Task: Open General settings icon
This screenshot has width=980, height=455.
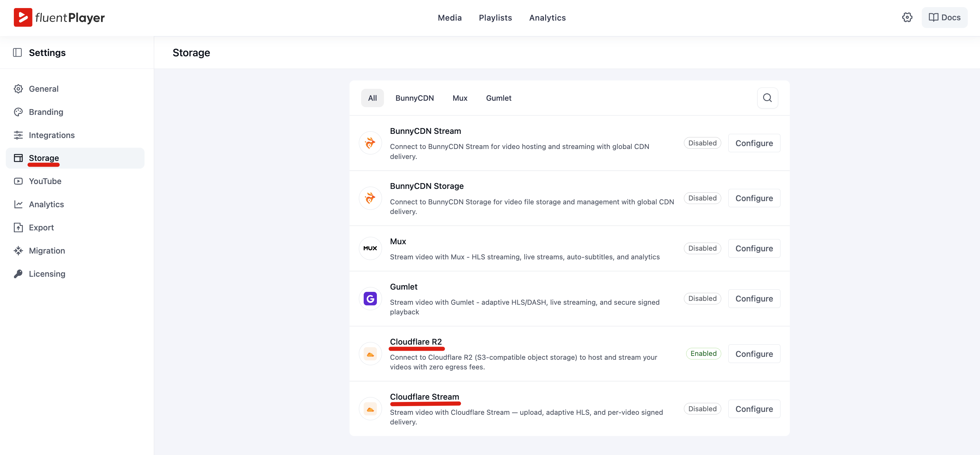Action: tap(18, 88)
